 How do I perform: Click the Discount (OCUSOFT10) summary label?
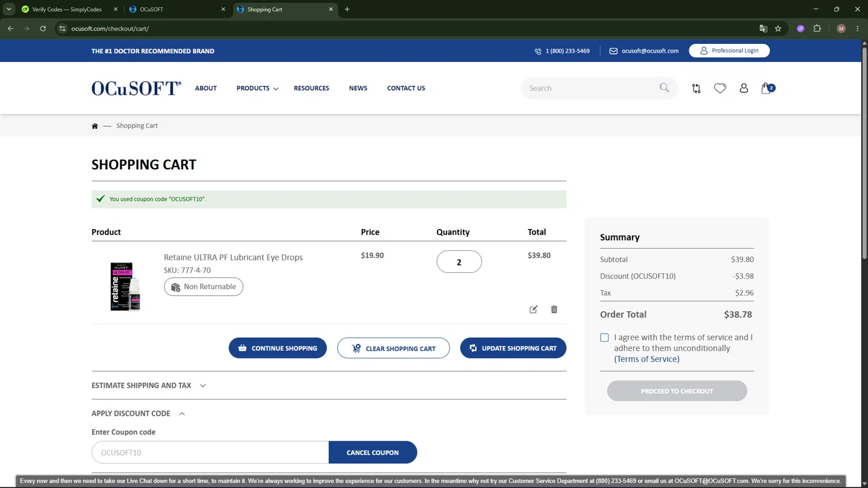click(638, 276)
